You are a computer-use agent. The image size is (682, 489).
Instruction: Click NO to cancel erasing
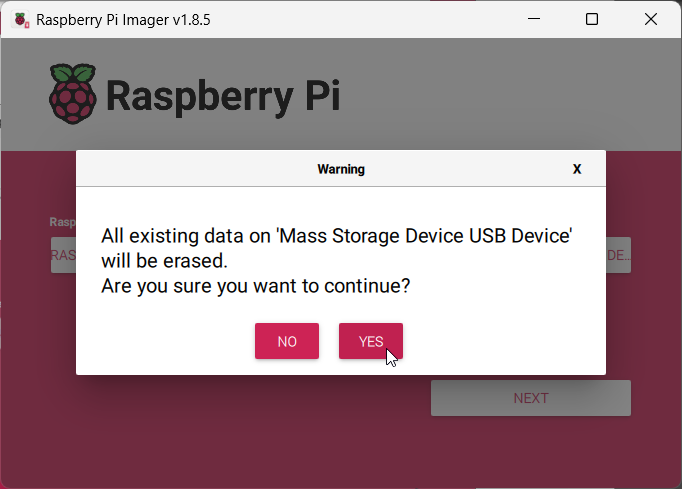tap(287, 341)
